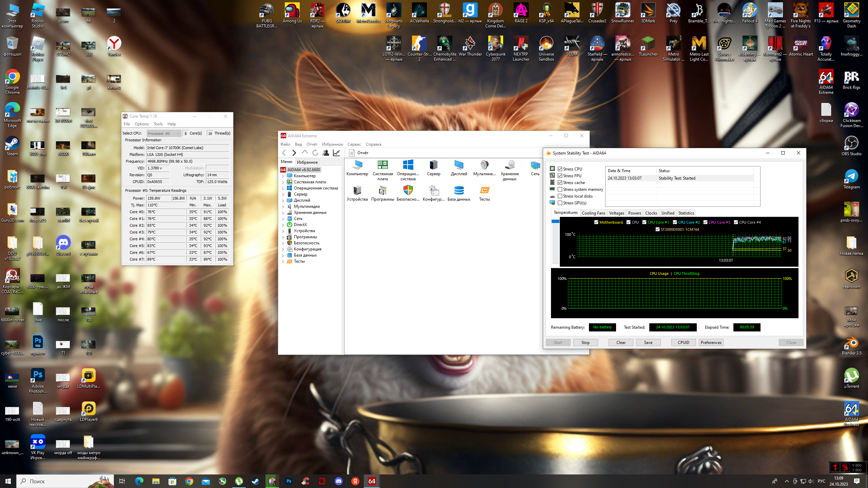The image size is (868, 488).
Task: Click the refresh icon in AIDA64 toolbar
Action: (315, 153)
